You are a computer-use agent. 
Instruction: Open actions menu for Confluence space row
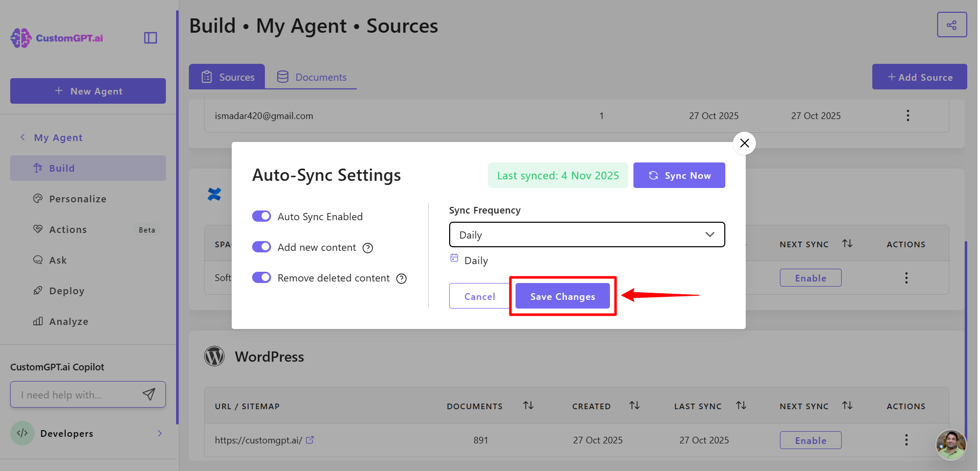coord(906,278)
